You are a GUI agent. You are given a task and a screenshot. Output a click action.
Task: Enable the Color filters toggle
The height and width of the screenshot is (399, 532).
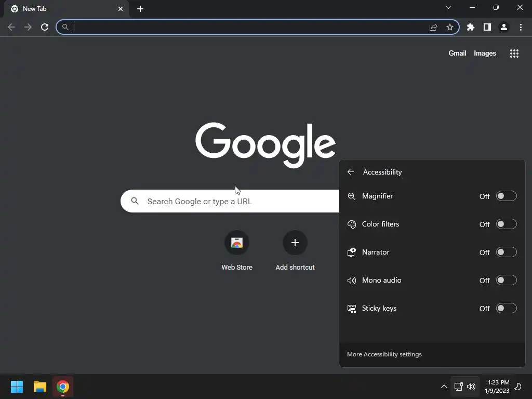coord(506,224)
